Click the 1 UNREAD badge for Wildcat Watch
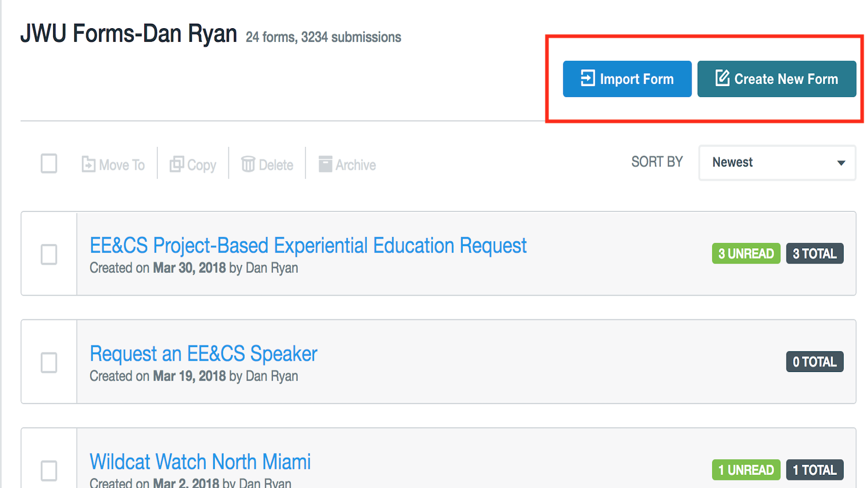This screenshot has height=488, width=868. tap(746, 470)
